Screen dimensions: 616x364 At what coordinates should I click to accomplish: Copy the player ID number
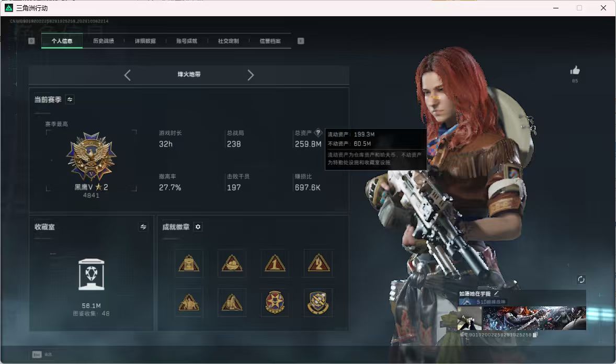pos(534,335)
